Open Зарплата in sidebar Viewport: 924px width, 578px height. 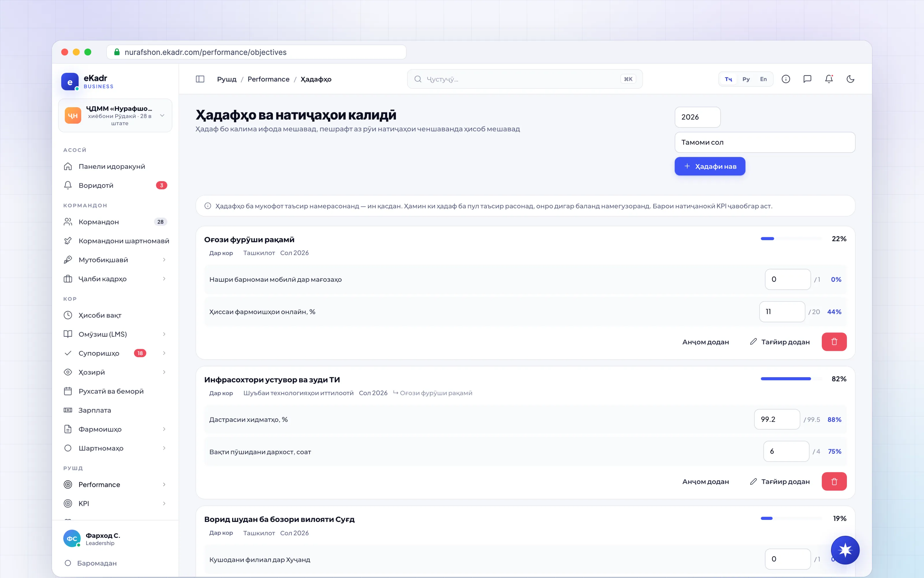pyautogui.click(x=115, y=410)
